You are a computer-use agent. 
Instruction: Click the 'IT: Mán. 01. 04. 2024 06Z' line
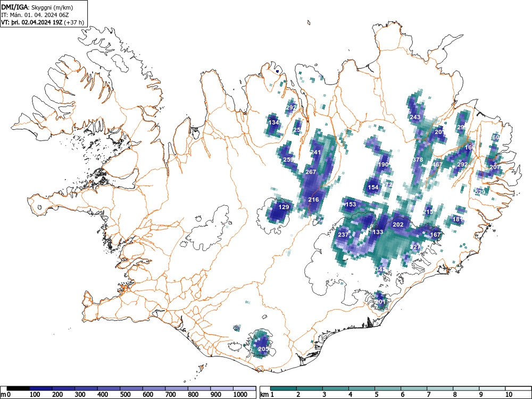coord(36,15)
